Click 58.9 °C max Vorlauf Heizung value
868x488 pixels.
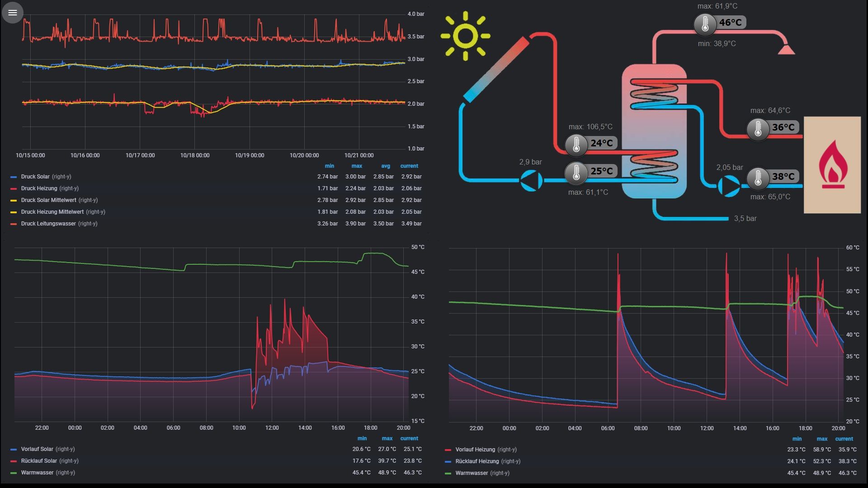pyautogui.click(x=822, y=450)
